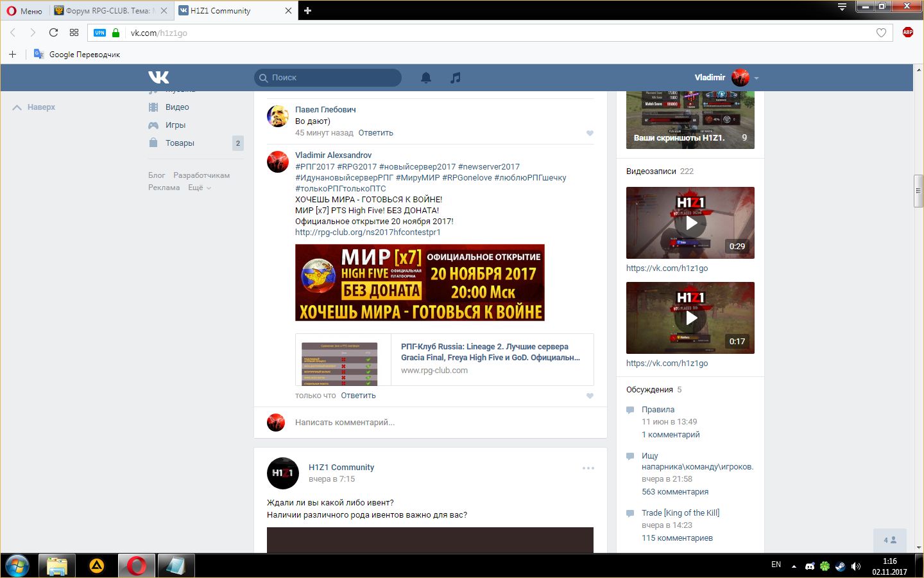Play the 0:29 H1Z1 video thumbnail

tap(690, 223)
